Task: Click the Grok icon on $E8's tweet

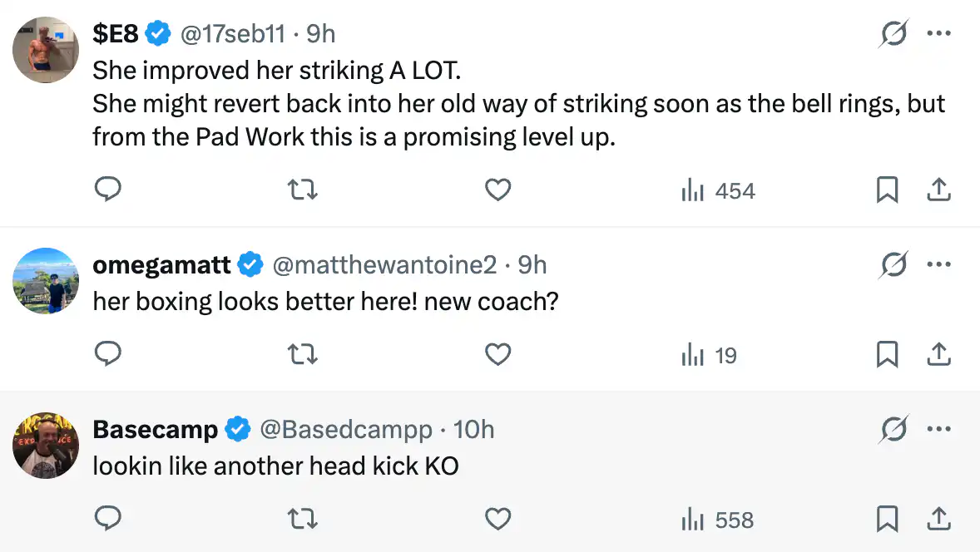Action: (x=894, y=34)
